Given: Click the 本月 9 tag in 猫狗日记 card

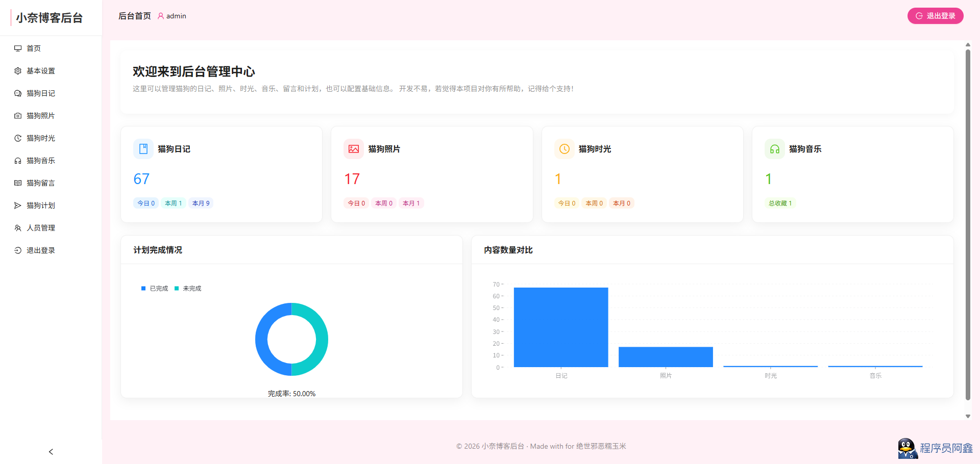Looking at the screenshot, I should coord(201,203).
